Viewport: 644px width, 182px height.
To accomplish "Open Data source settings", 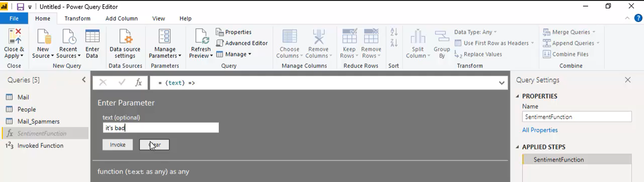I will (x=125, y=44).
